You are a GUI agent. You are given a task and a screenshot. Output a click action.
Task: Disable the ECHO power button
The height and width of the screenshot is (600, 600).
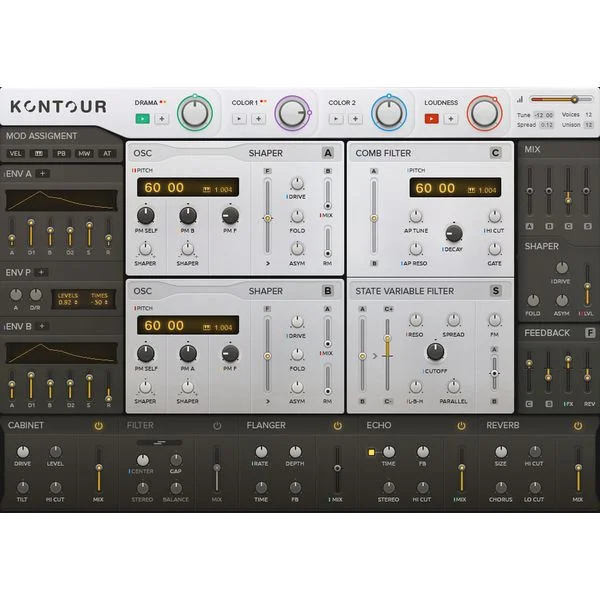click(461, 426)
